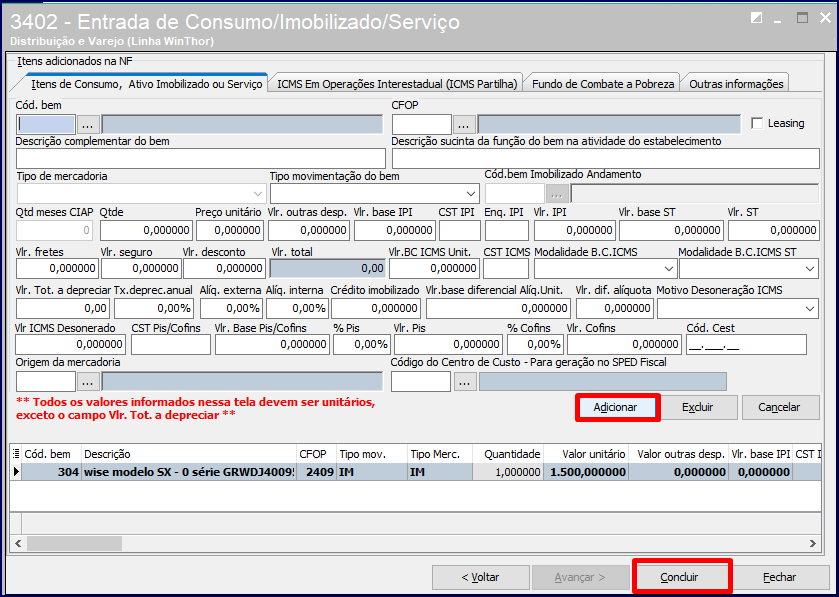The image size is (839, 597).
Task: Focus the Origem da mercadoria code field
Action: (46, 382)
